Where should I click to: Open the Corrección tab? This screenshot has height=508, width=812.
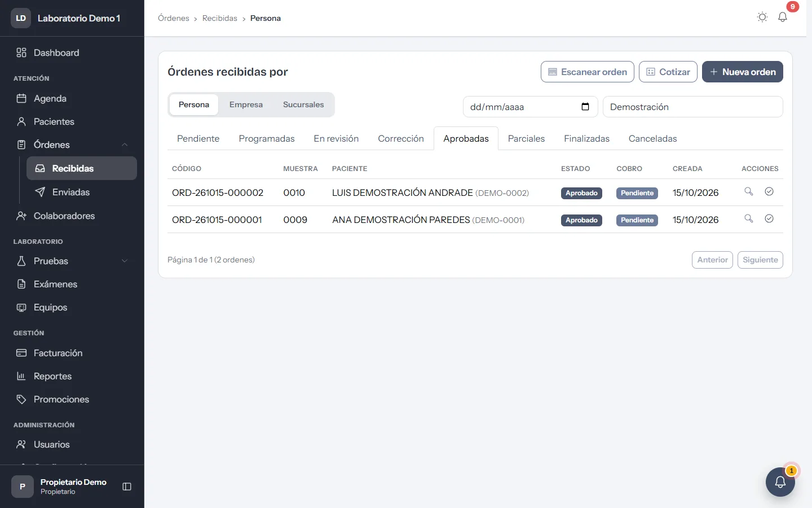(x=401, y=138)
